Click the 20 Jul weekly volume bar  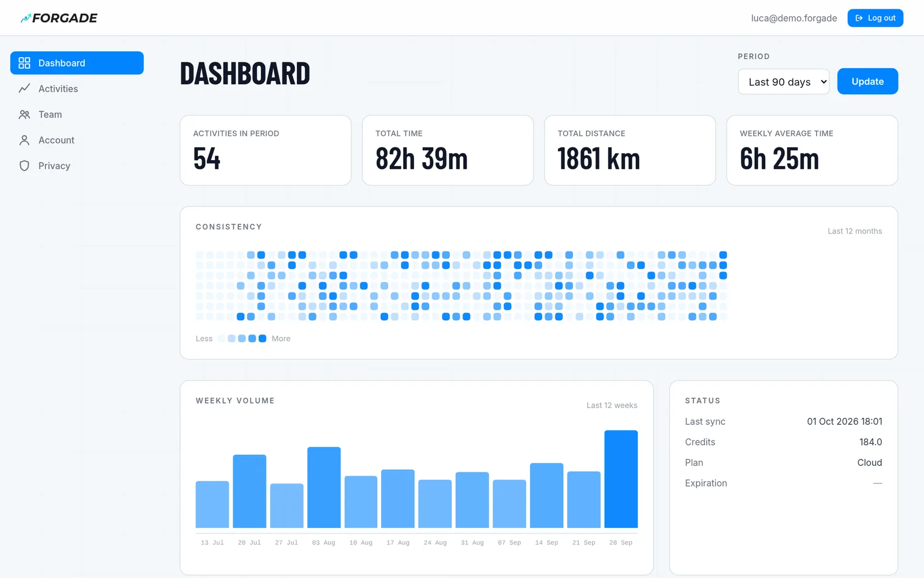coord(249,491)
